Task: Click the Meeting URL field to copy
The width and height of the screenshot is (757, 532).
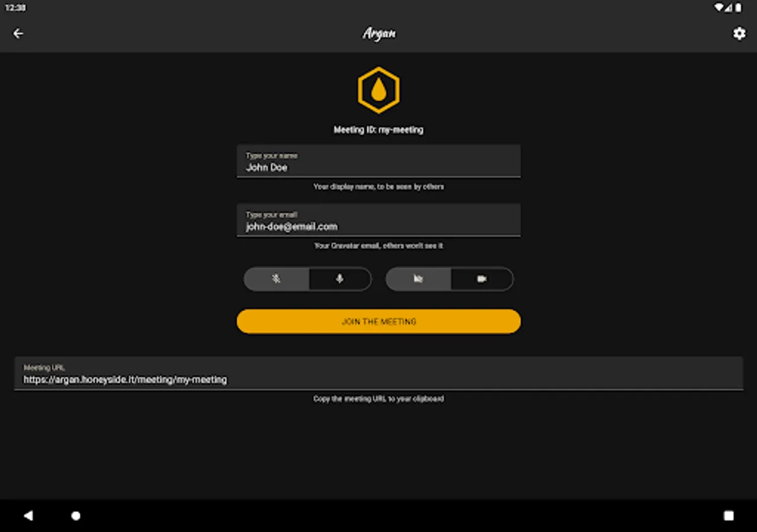Action: point(378,373)
